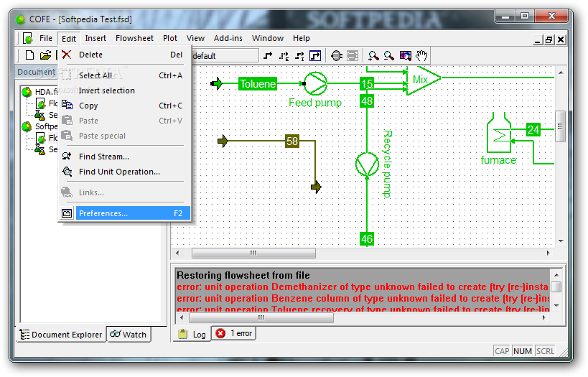Click the zoom in magnifier icon

pyautogui.click(x=373, y=56)
